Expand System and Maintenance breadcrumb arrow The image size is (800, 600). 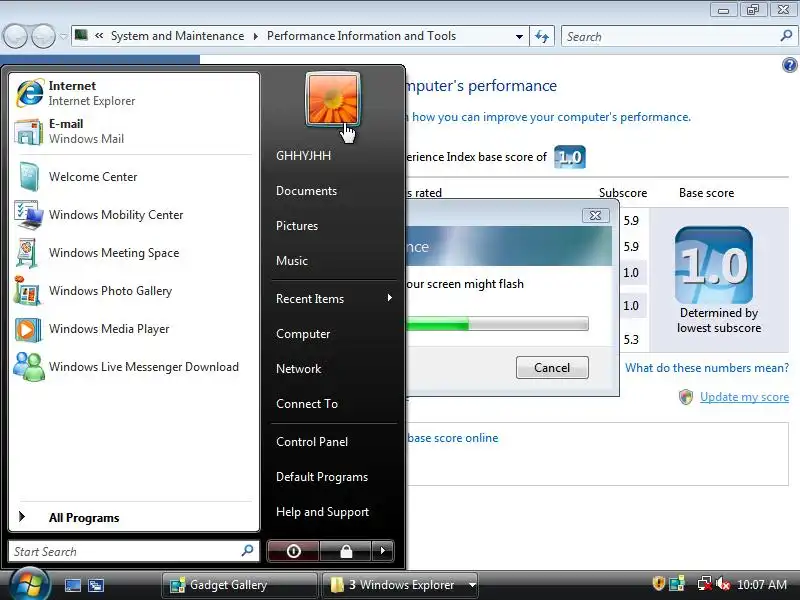256,36
